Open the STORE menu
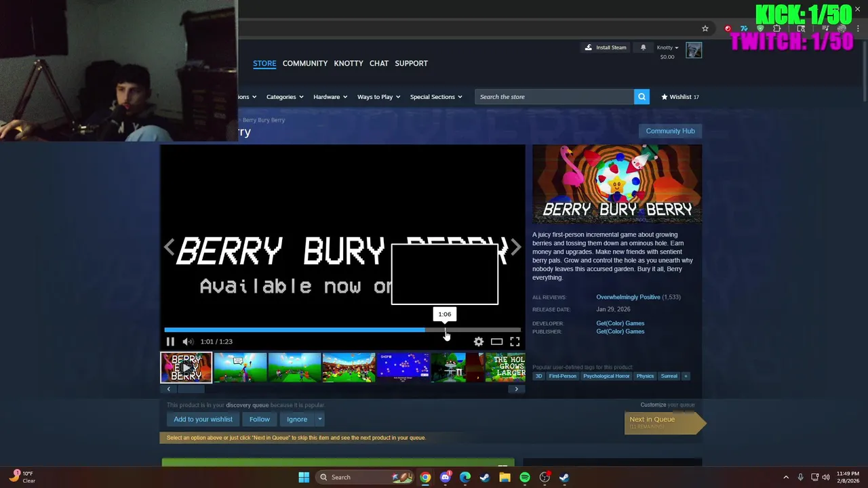This screenshot has height=488, width=868. (264, 63)
